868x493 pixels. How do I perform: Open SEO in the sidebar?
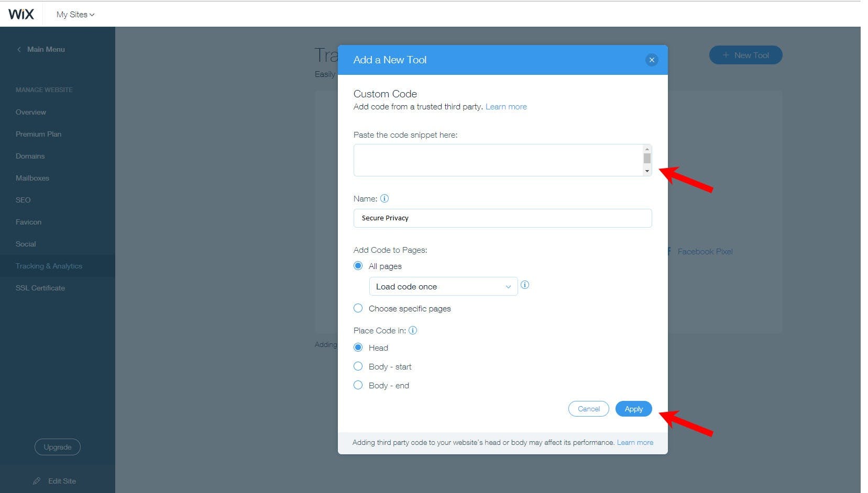pyautogui.click(x=23, y=200)
